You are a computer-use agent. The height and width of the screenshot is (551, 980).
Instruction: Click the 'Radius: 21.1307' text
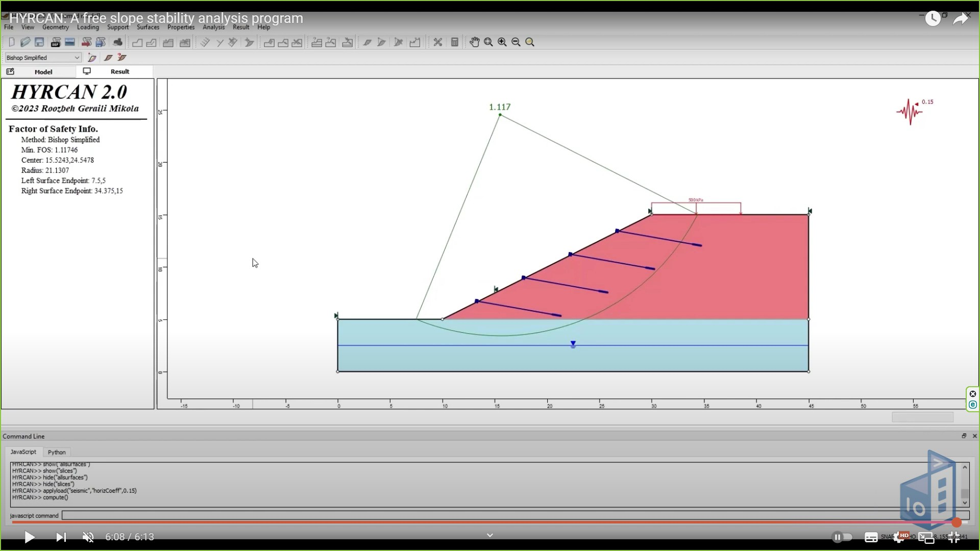pos(45,170)
